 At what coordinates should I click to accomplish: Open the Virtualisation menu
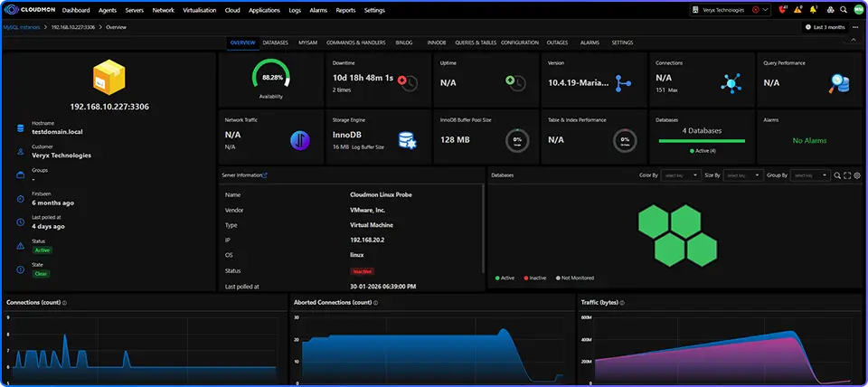coord(199,10)
